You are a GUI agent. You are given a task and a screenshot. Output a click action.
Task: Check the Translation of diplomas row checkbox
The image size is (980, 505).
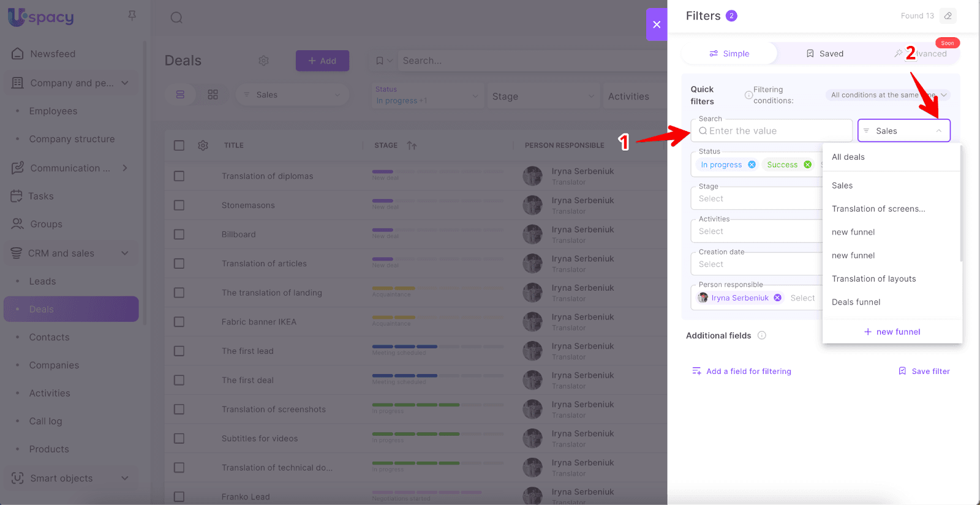tap(179, 176)
